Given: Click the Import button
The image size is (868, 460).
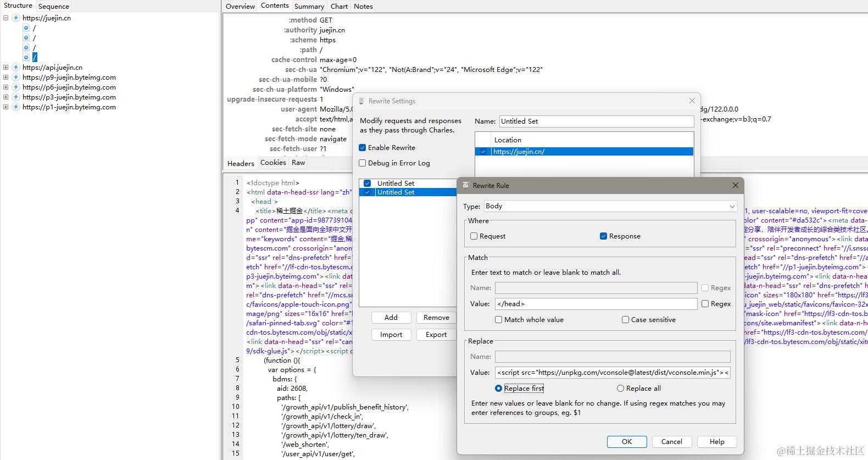Looking at the screenshot, I should click(x=391, y=335).
